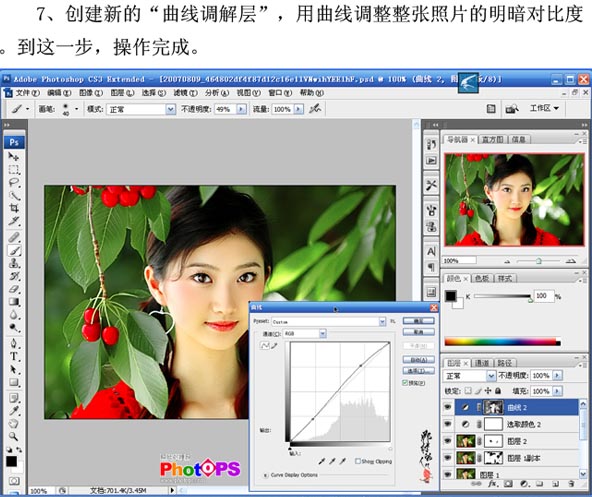Select the Rectangular Marquee tool
This screenshot has height=497, width=592.
pos(14,169)
